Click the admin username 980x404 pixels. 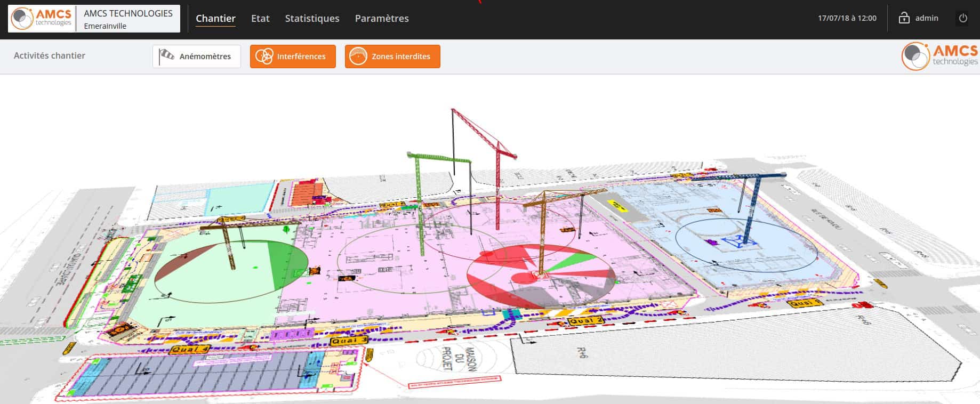pos(927,18)
